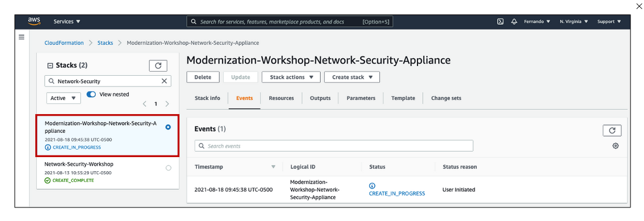Switch to the Outputs tab

point(321,98)
